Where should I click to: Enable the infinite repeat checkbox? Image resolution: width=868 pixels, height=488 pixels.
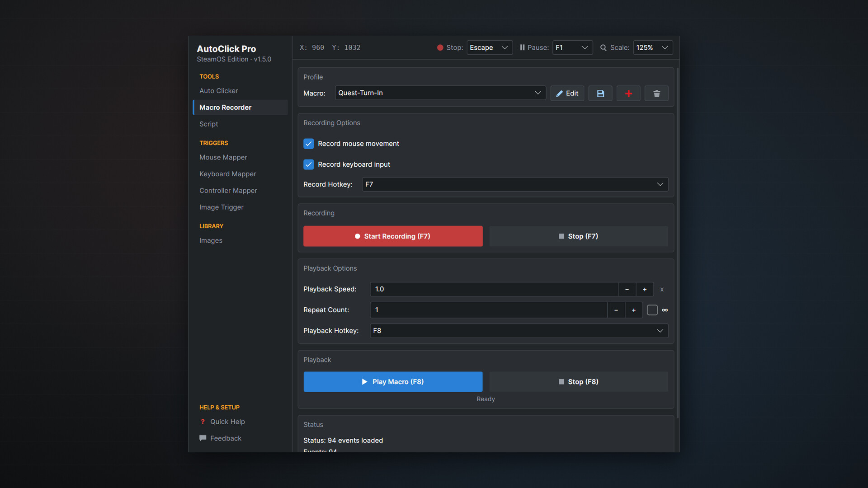(x=652, y=310)
